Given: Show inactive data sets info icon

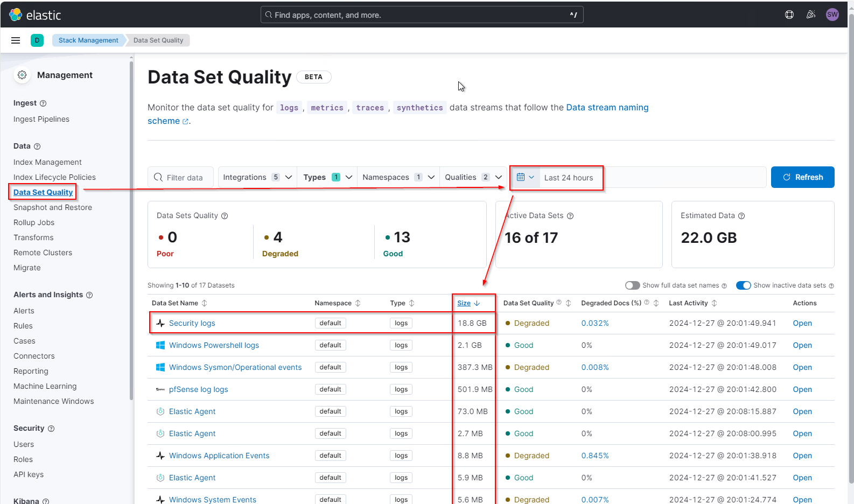Looking at the screenshot, I should (x=831, y=286).
